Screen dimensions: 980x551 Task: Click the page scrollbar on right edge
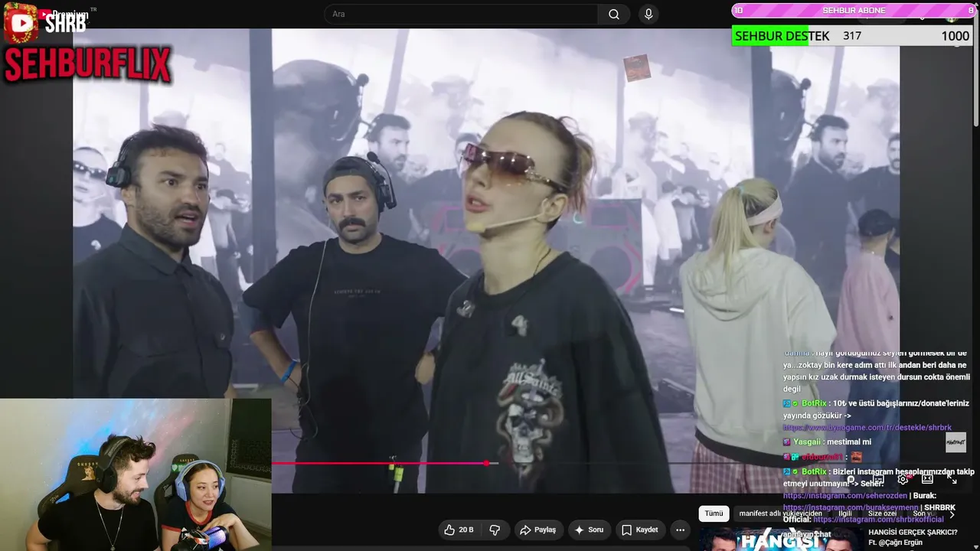[x=975, y=69]
